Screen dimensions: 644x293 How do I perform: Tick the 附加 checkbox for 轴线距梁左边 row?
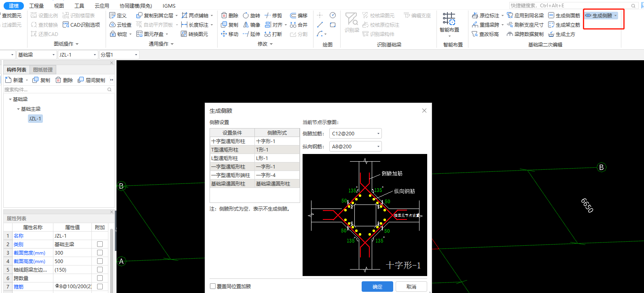[x=100, y=270]
